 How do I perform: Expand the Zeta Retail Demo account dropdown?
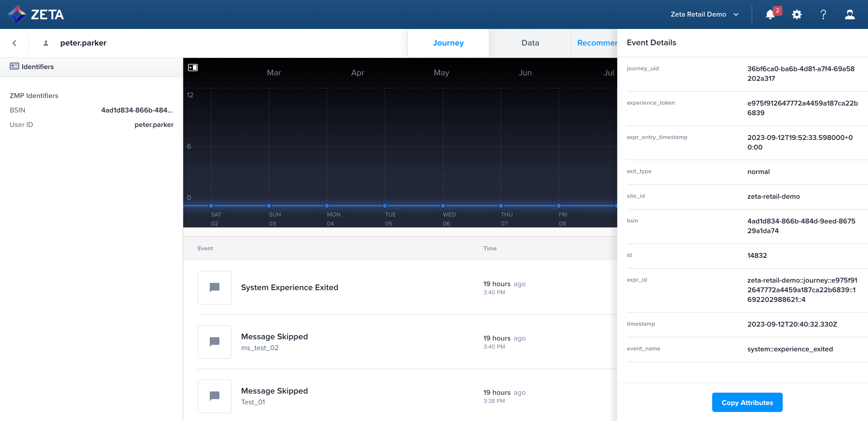(x=705, y=14)
